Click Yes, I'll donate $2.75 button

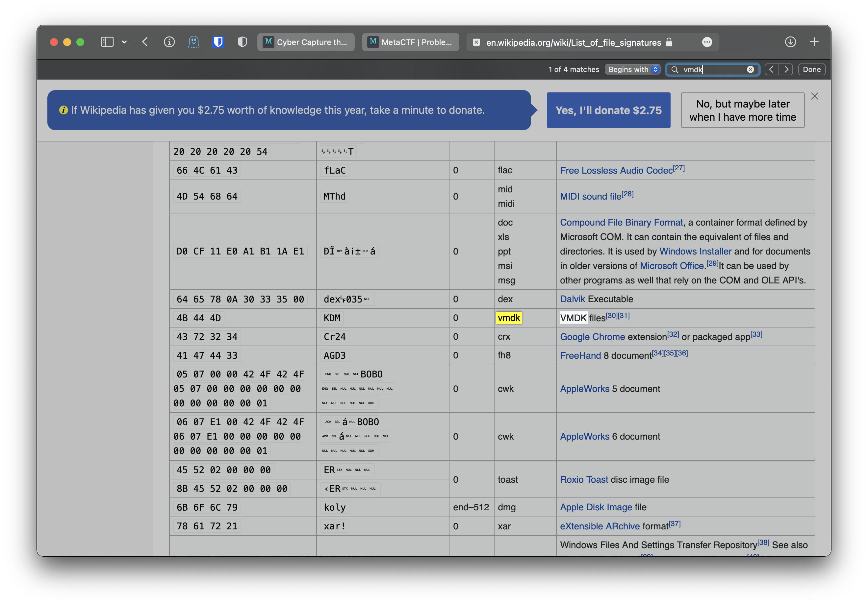click(608, 110)
